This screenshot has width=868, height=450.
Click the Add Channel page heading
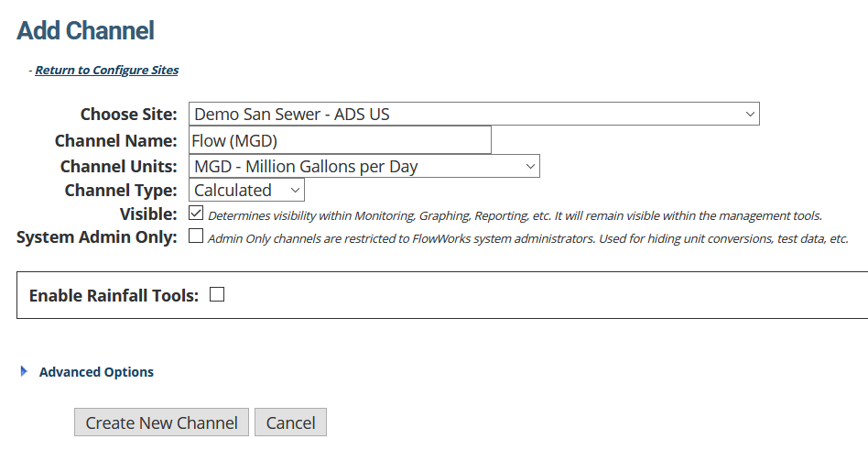(x=86, y=30)
